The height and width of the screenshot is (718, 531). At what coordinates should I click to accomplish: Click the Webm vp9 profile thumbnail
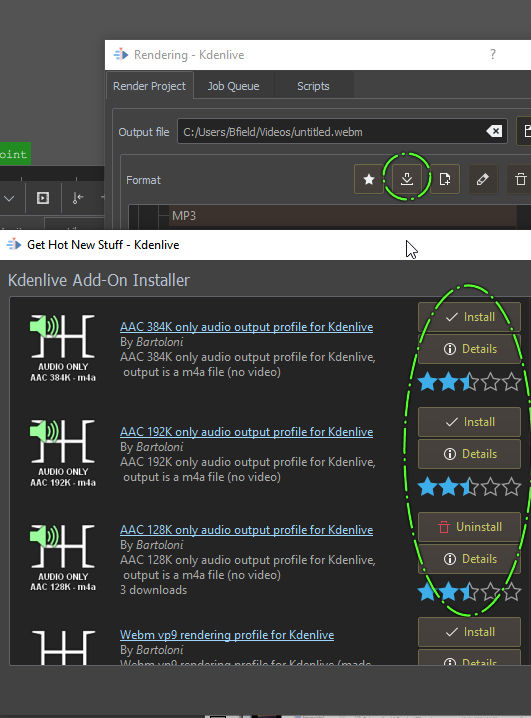[x=63, y=647]
